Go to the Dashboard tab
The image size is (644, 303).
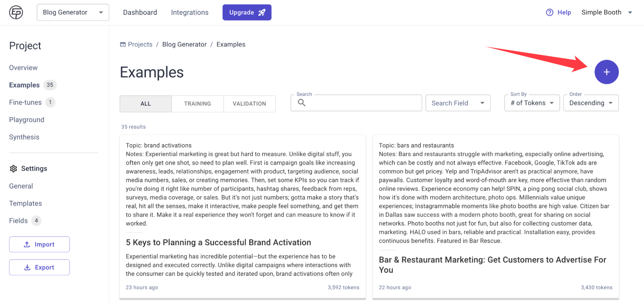[x=140, y=13]
